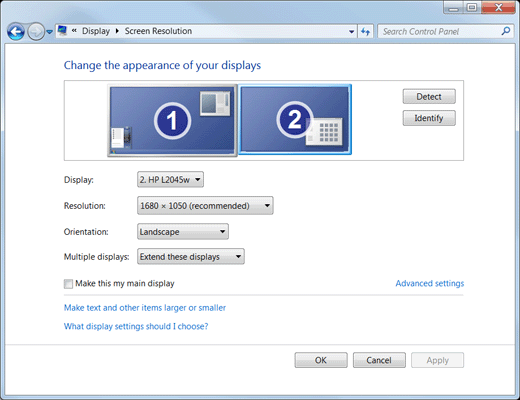
Task: Click the search magnifier icon
Action: (506, 31)
